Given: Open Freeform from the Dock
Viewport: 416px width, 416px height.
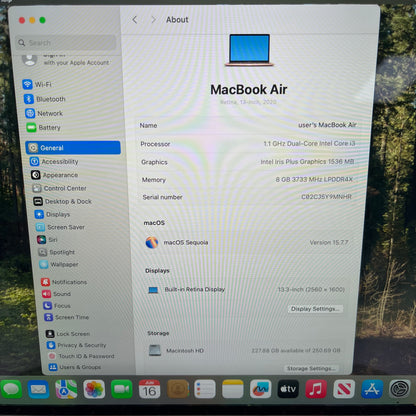Looking at the screenshot, I should tap(261, 389).
